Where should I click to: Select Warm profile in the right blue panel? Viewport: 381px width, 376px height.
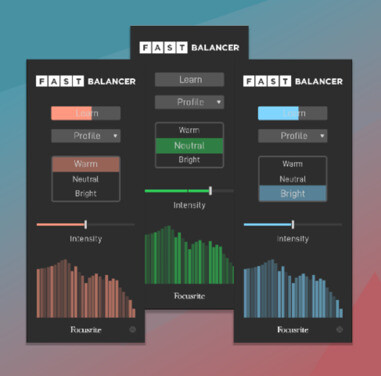(x=293, y=164)
